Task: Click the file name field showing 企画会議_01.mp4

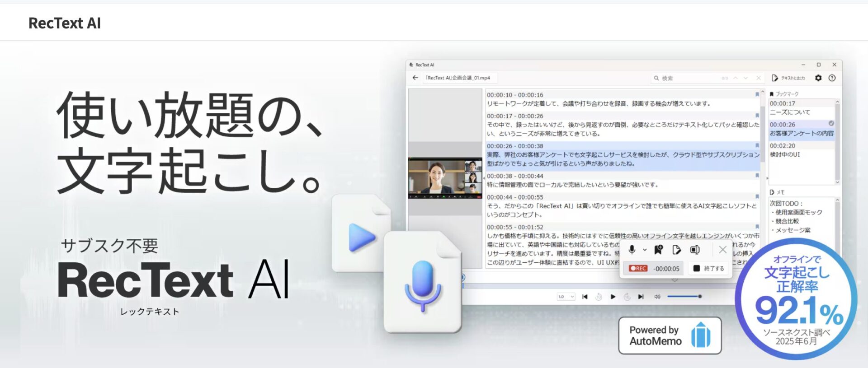Action: pos(460,78)
